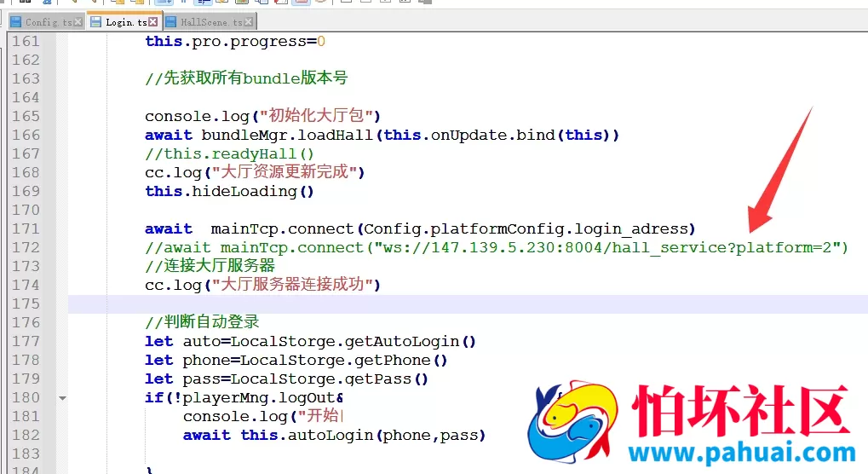Click the commented ws://147.139.5.230 URL line

[x=496, y=247]
